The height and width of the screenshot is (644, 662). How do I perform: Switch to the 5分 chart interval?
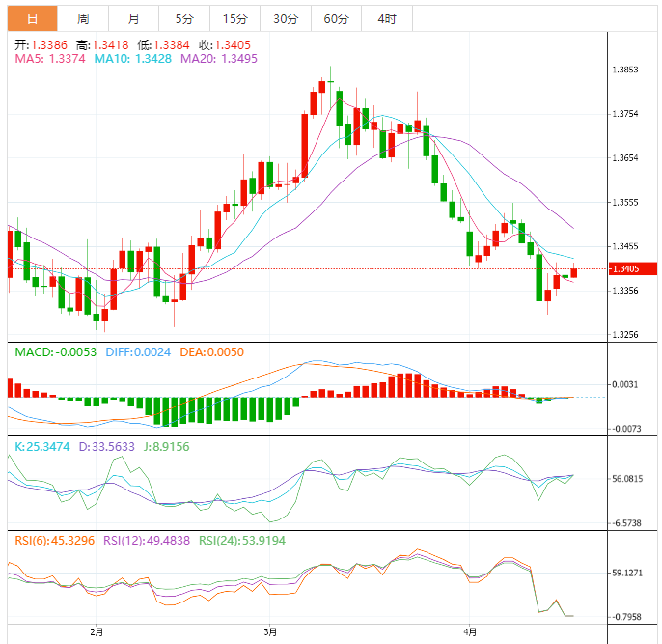pyautogui.click(x=183, y=18)
